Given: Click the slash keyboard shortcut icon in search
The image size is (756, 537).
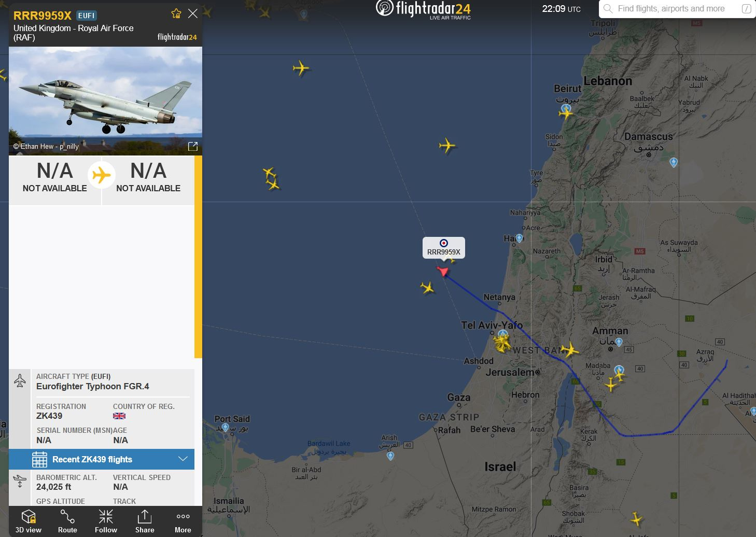Looking at the screenshot, I should [x=746, y=9].
